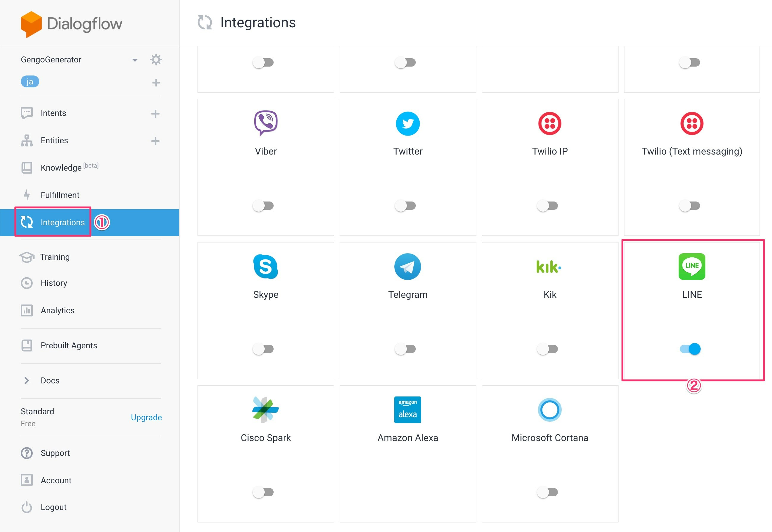This screenshot has width=772, height=532.
Task: Enable the Skype integration toggle
Action: point(263,349)
